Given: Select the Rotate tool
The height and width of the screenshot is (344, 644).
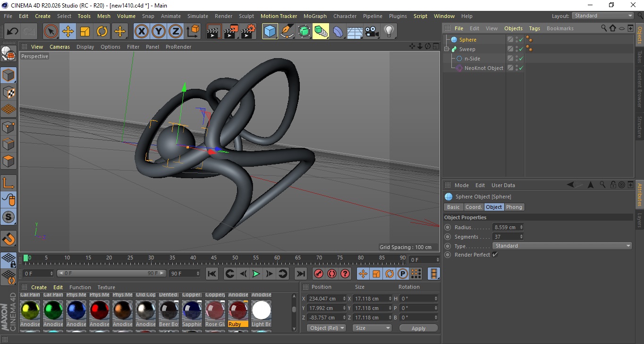Looking at the screenshot, I should click(102, 32).
